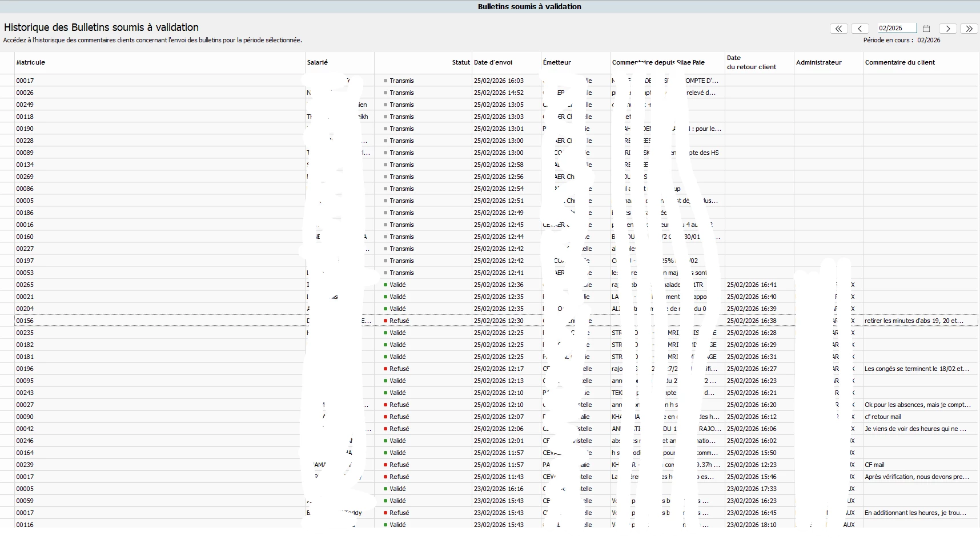Click send date 25/02/2026 14:52

(499, 93)
